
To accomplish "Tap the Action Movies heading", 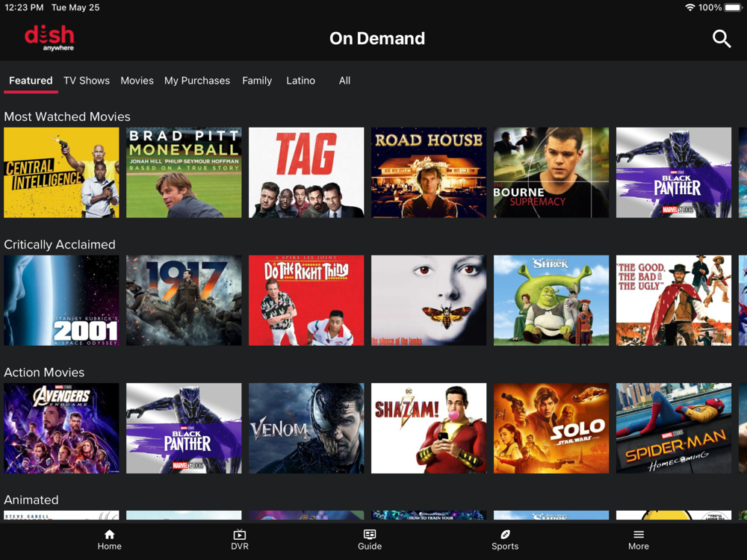I will click(44, 373).
